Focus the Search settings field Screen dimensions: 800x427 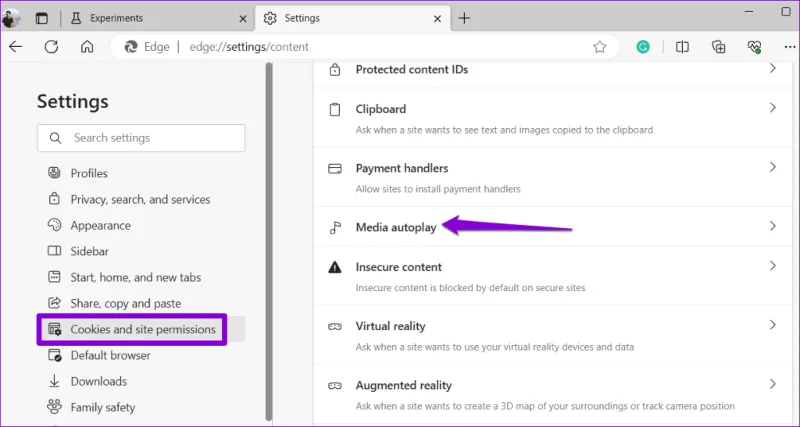coord(141,138)
